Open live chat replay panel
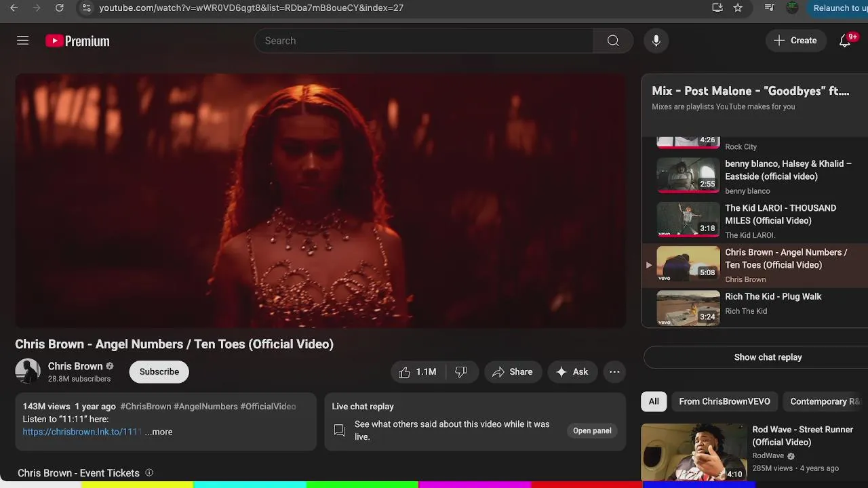Screen dimensions: 868x488 pyautogui.click(x=592, y=430)
